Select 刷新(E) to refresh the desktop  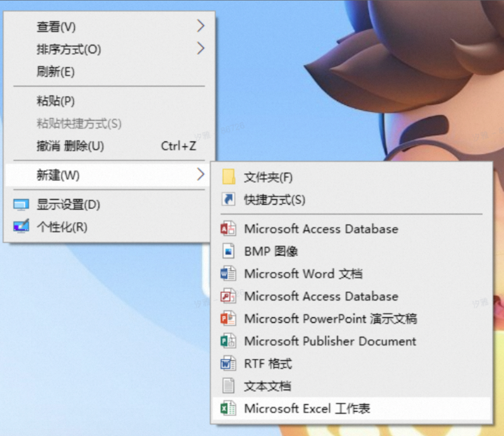click(110, 71)
